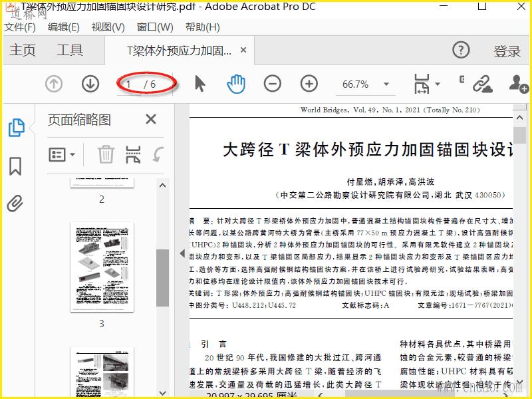Click the page 2 thumbnail label

(102, 199)
